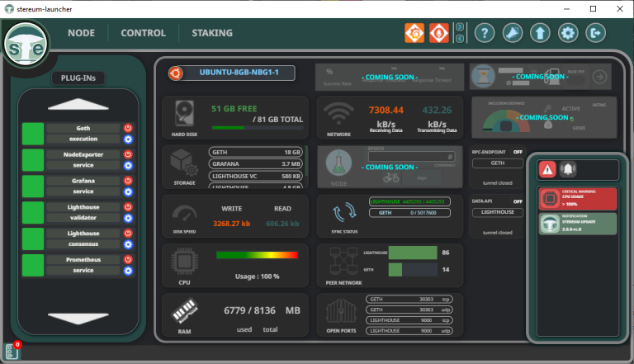Viewport: 634px width, 364px height.
Task: Click the RAM memory stick icon
Action: pos(185,310)
